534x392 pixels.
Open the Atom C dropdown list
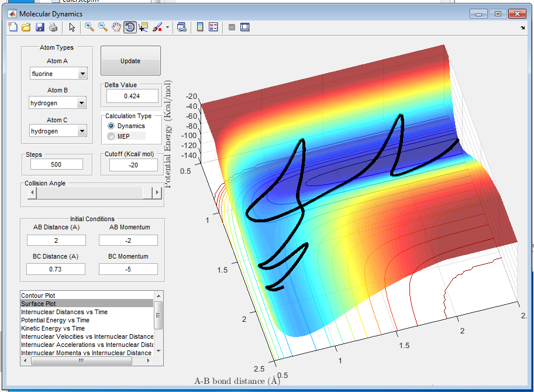[x=81, y=132]
